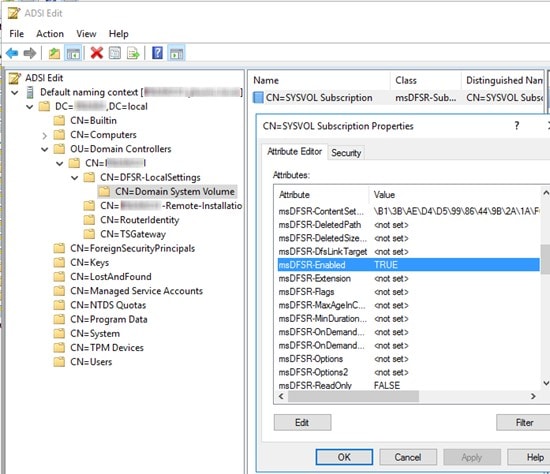Switch to the Security tab
550x474 pixels.
pos(346,153)
